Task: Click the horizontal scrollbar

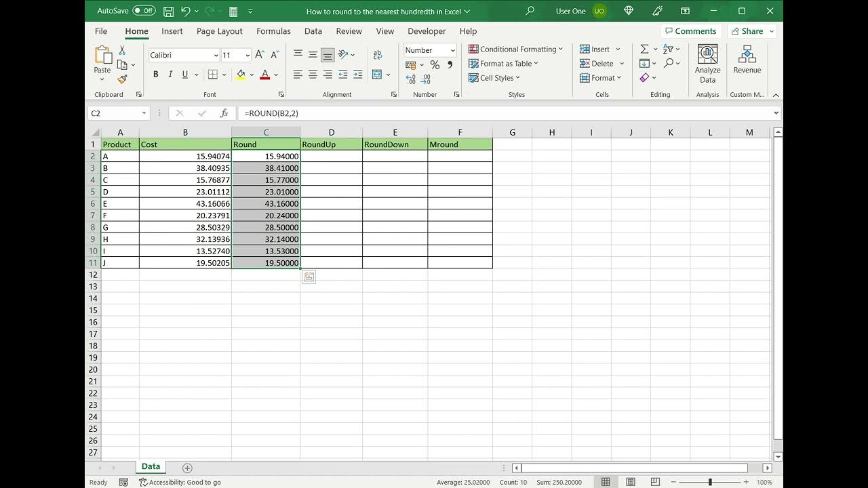Action: (x=634, y=468)
